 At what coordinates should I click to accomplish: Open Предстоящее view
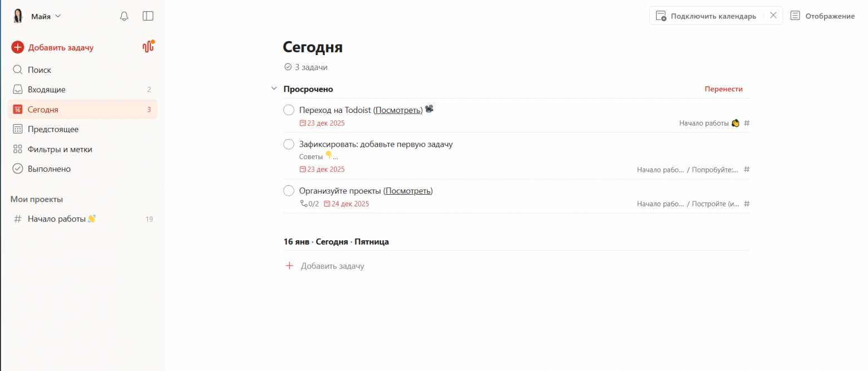[x=53, y=130]
